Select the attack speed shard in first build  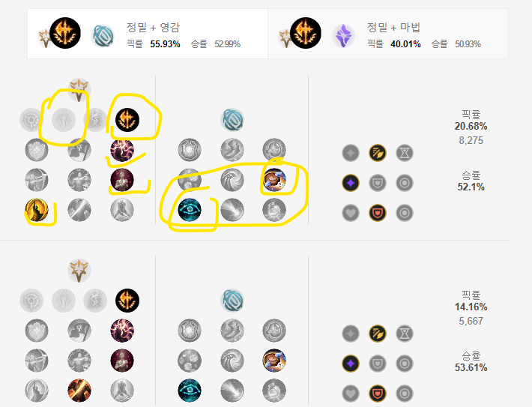pyautogui.click(x=378, y=153)
